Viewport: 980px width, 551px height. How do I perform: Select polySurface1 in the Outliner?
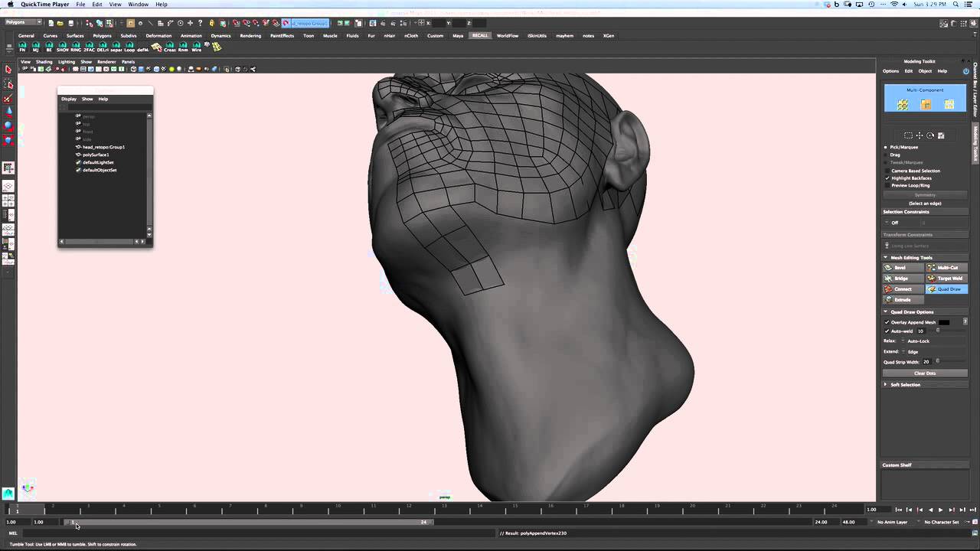pos(95,155)
